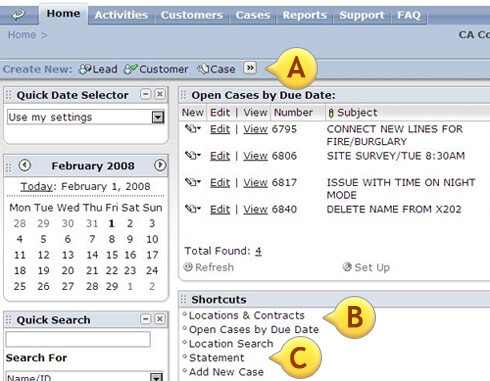Click the Quick Search text field
490x381 pixels.
(x=78, y=340)
